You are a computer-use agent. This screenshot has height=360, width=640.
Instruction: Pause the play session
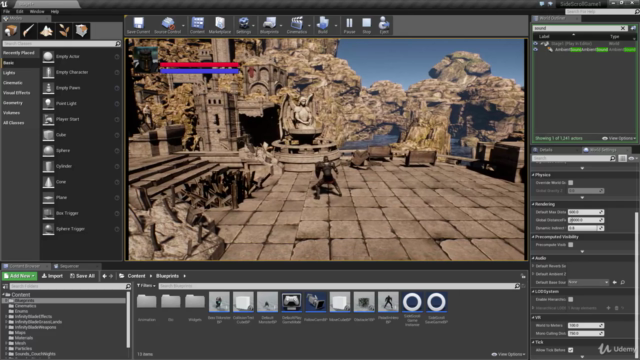(x=349, y=25)
